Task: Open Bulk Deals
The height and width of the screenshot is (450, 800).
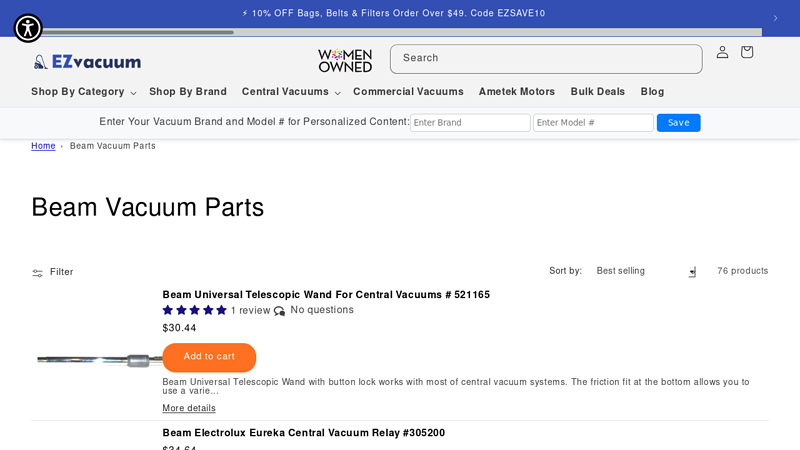Action: (x=597, y=92)
